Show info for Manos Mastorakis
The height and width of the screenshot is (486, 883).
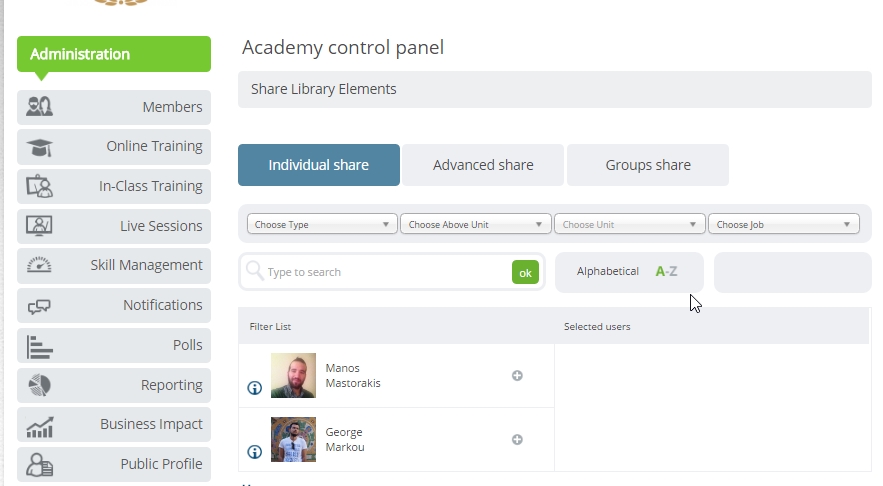click(255, 388)
